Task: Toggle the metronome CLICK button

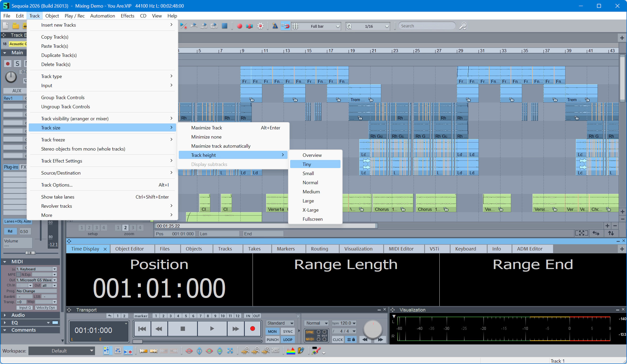Action: (338, 339)
